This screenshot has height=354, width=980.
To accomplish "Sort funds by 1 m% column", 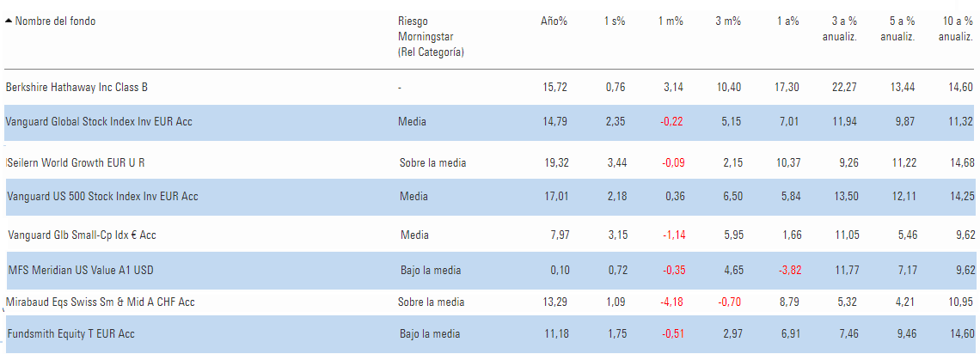I will click(671, 21).
